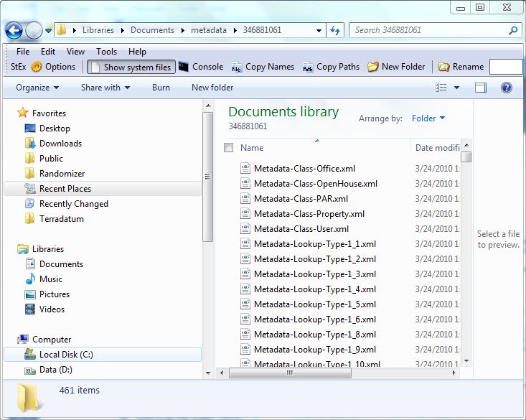Open the Share with dropdown
This screenshot has height=420, width=526.
coord(105,88)
